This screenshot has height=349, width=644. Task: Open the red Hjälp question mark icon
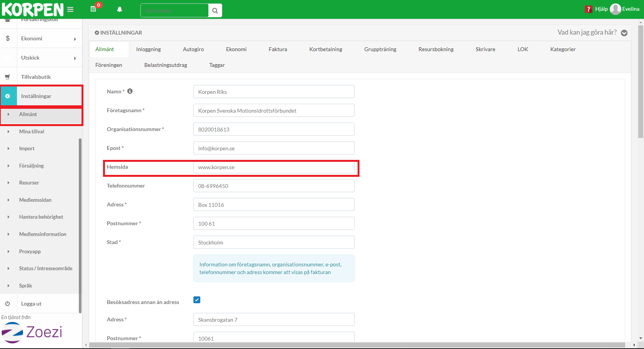pyautogui.click(x=589, y=9)
